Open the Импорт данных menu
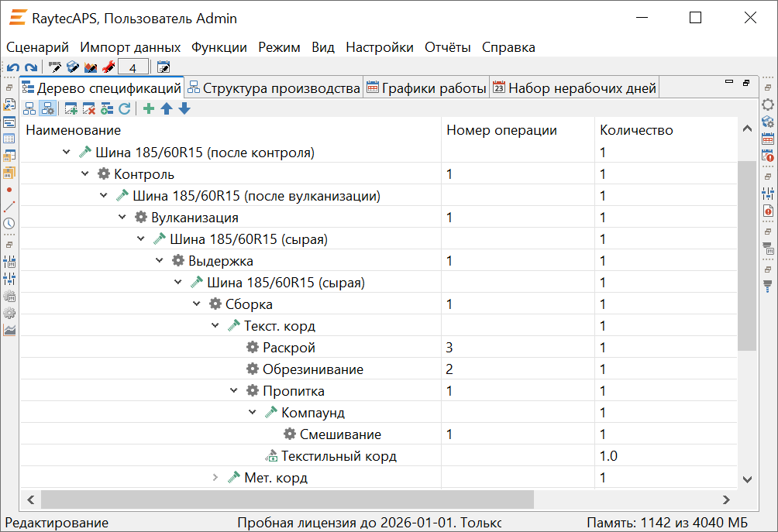 (130, 47)
